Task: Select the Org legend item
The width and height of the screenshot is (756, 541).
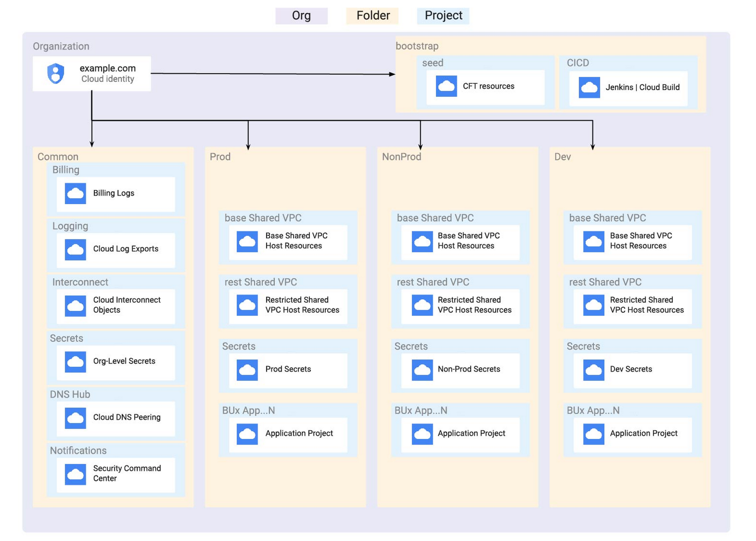Action: point(301,16)
